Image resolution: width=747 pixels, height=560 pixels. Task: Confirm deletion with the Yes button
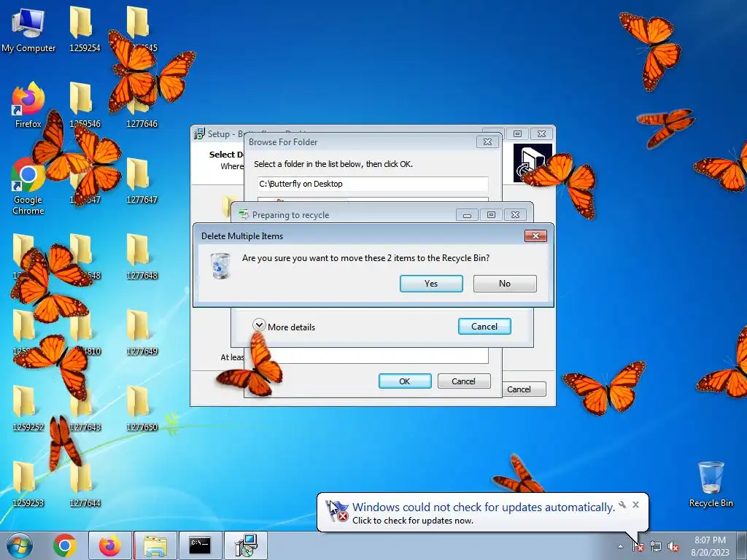pos(431,284)
